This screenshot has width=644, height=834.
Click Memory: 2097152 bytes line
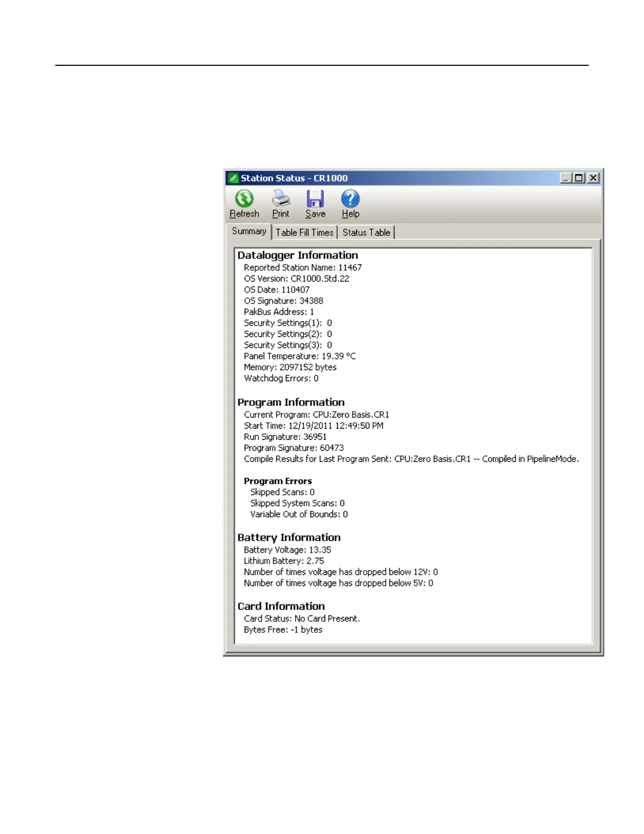point(290,367)
